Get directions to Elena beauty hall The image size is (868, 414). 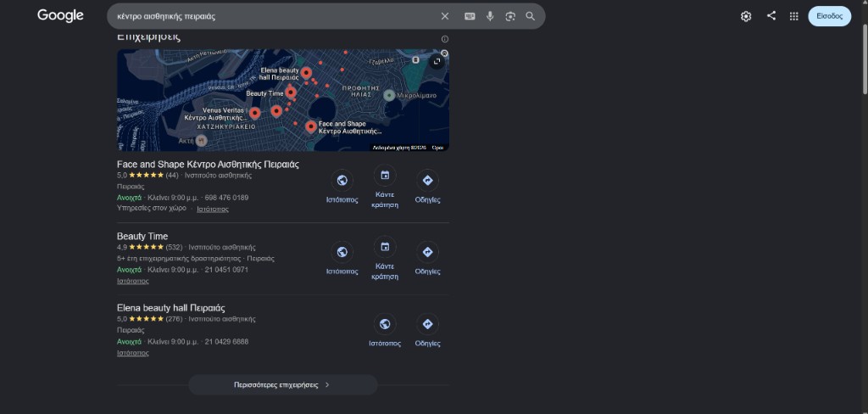[x=427, y=324]
